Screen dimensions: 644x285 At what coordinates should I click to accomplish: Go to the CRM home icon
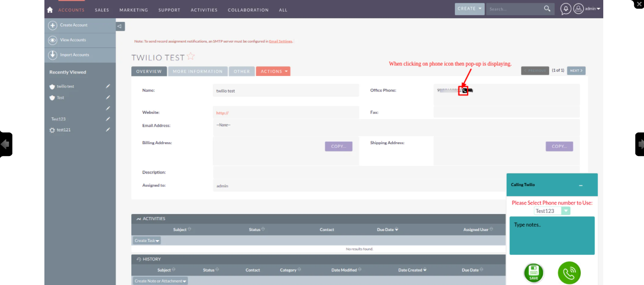pos(50,10)
